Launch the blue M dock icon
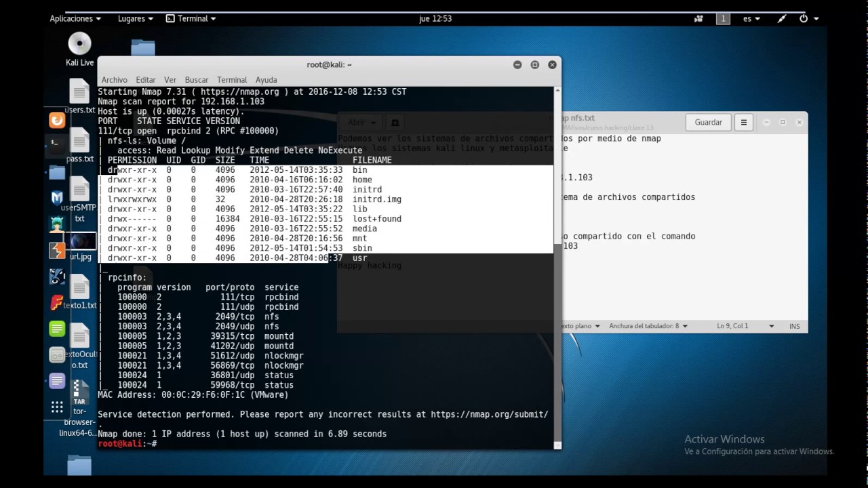Viewport: 868px width, 488px height. pos(57,198)
